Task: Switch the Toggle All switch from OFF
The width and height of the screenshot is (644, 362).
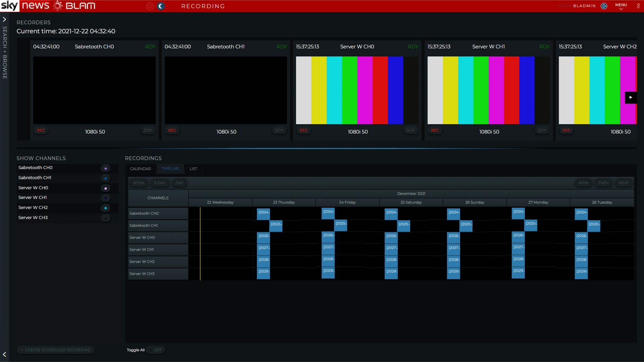Action: click(156, 350)
